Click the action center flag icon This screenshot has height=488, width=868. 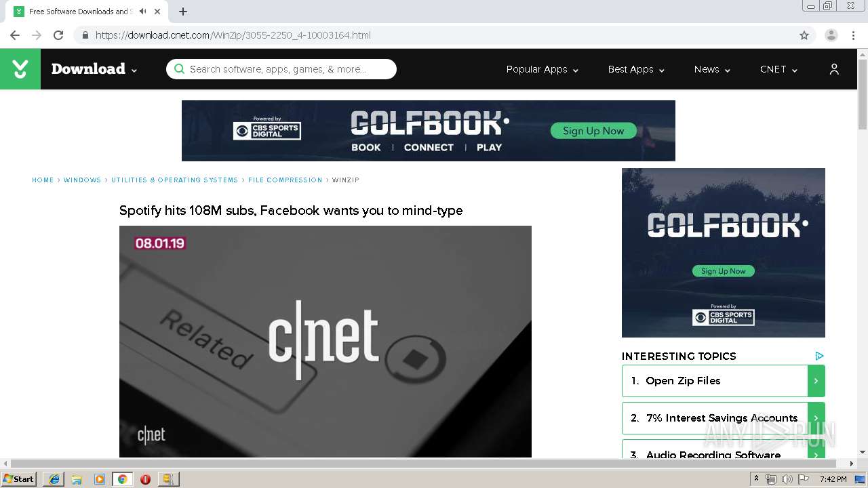click(x=804, y=479)
